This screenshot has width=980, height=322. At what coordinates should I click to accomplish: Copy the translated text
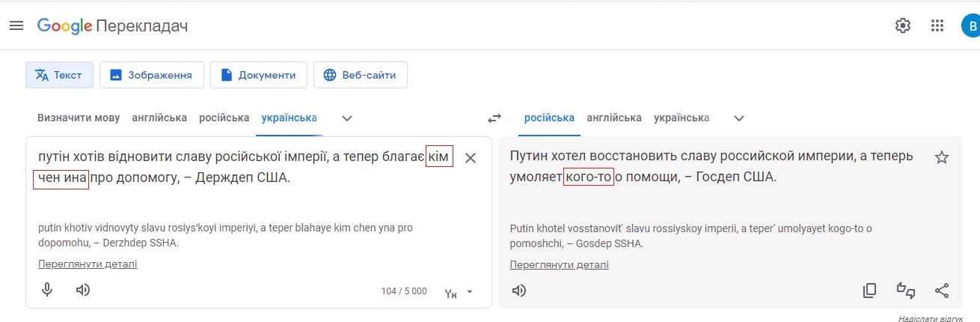point(869,291)
